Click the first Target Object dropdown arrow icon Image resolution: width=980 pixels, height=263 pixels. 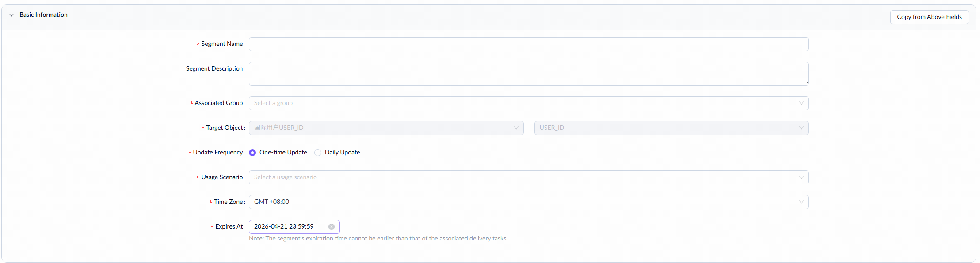pyautogui.click(x=516, y=128)
